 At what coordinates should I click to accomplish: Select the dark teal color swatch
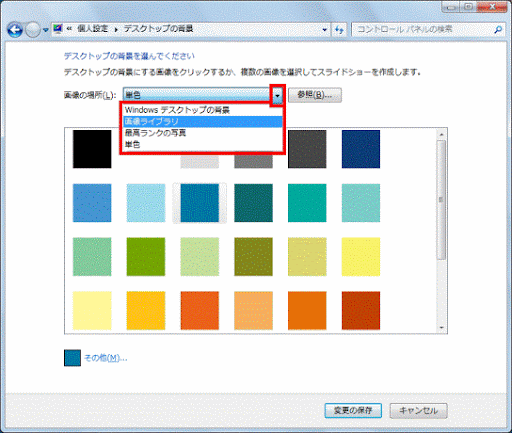(x=253, y=203)
